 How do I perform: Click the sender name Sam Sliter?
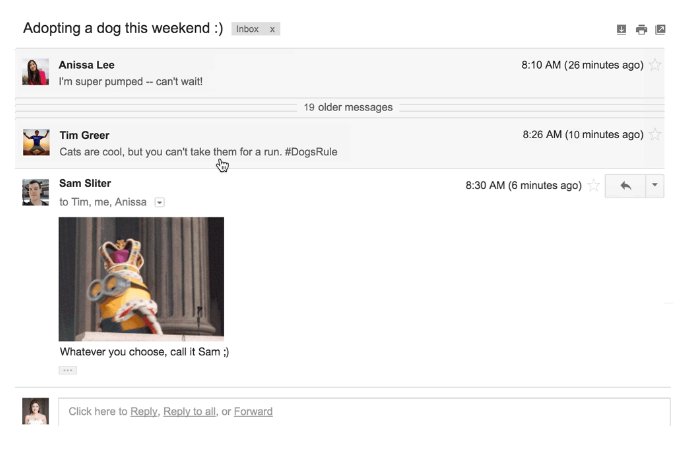tap(85, 183)
